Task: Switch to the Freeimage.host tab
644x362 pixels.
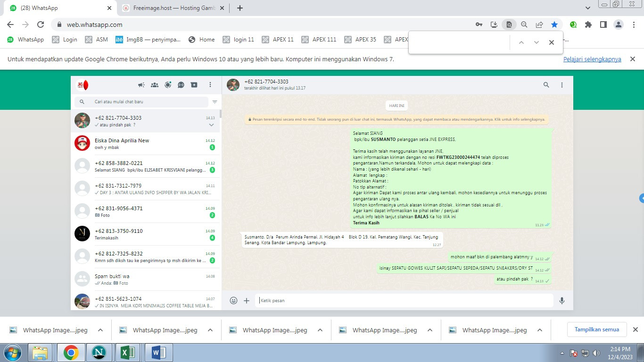Action: click(172, 8)
